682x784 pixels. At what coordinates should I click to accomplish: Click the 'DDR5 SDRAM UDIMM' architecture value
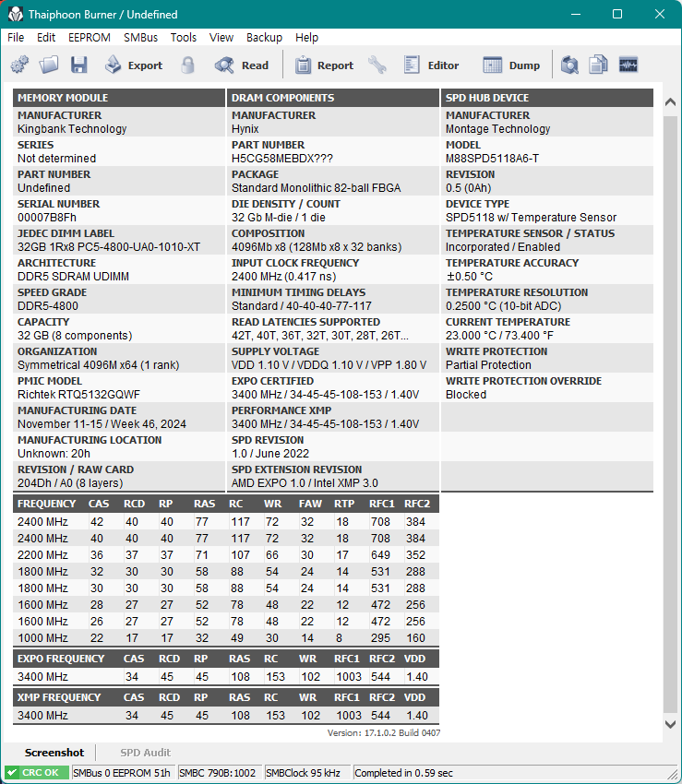[x=73, y=277]
